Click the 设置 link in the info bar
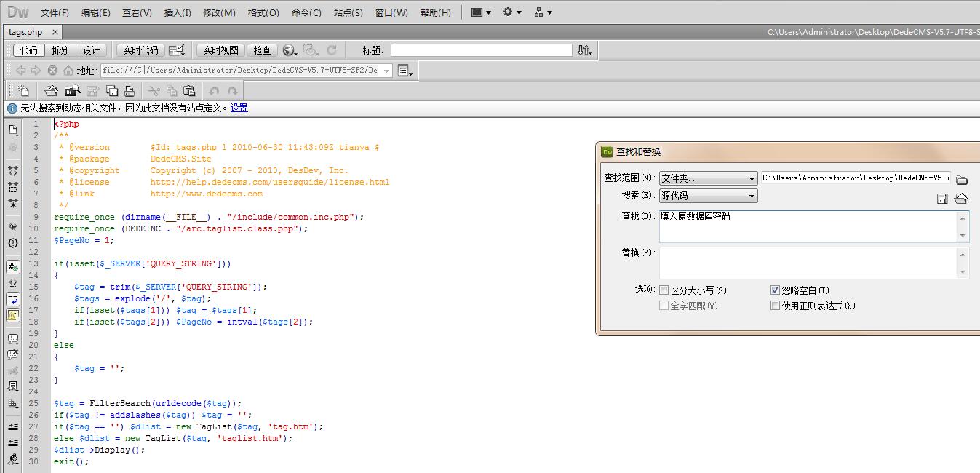Image resolution: width=980 pixels, height=473 pixels. (x=239, y=108)
